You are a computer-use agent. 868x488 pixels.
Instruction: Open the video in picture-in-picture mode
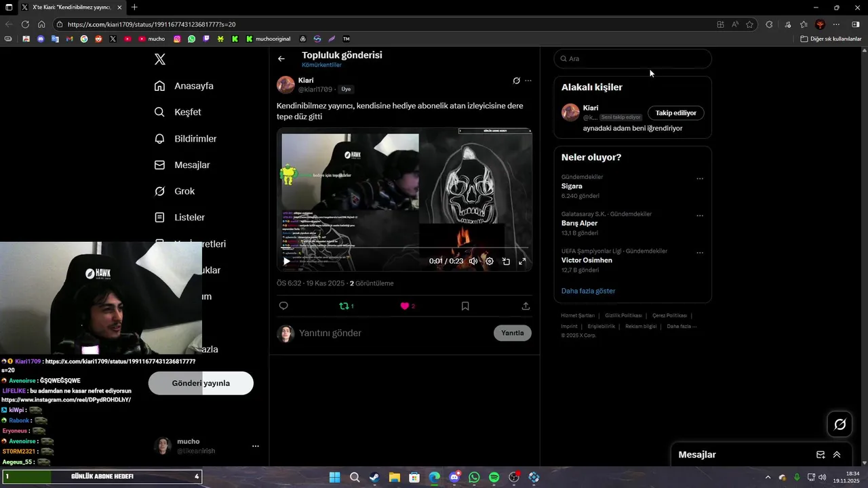506,261
